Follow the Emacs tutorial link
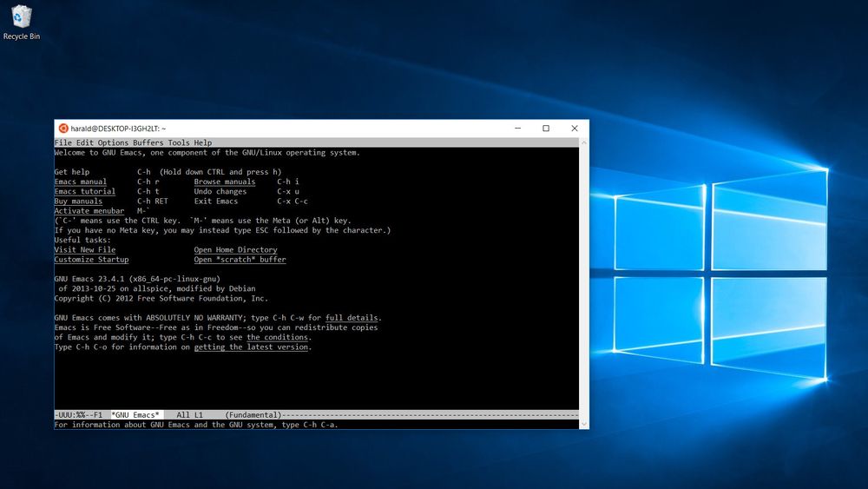The image size is (868, 489). click(85, 192)
